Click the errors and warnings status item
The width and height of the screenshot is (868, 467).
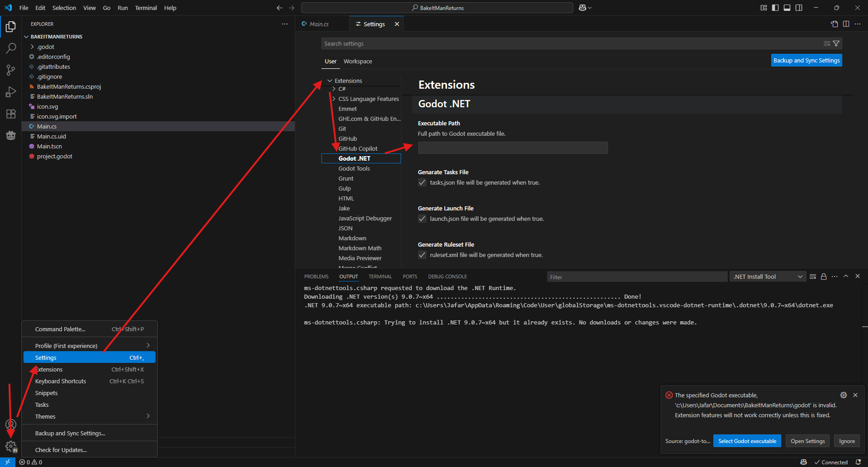(x=31, y=462)
